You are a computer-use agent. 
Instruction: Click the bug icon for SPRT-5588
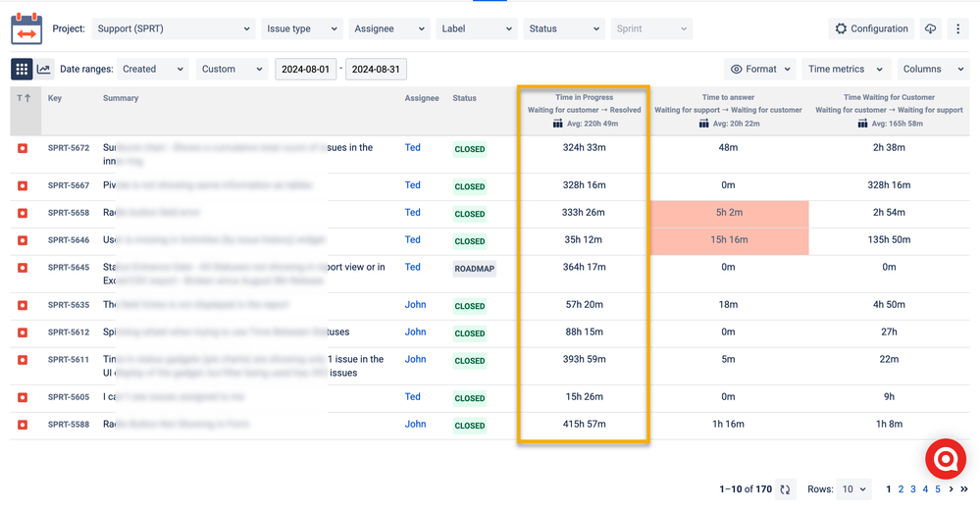(x=23, y=425)
